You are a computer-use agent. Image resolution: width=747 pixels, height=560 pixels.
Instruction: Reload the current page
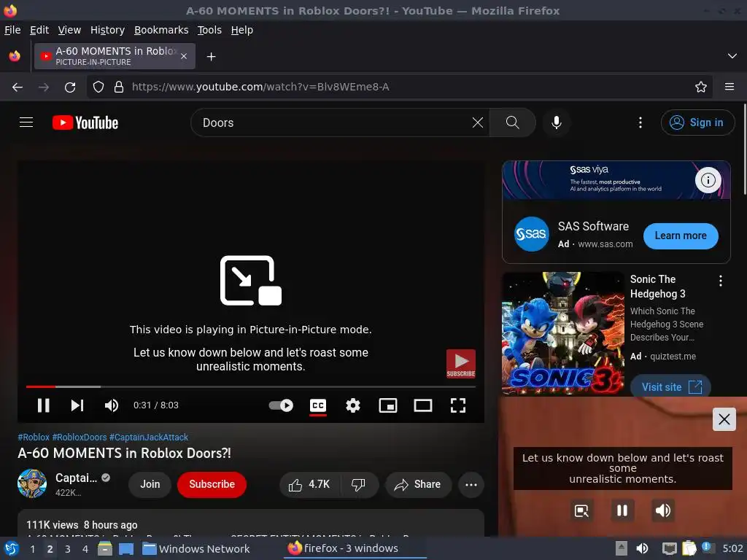[x=70, y=87]
